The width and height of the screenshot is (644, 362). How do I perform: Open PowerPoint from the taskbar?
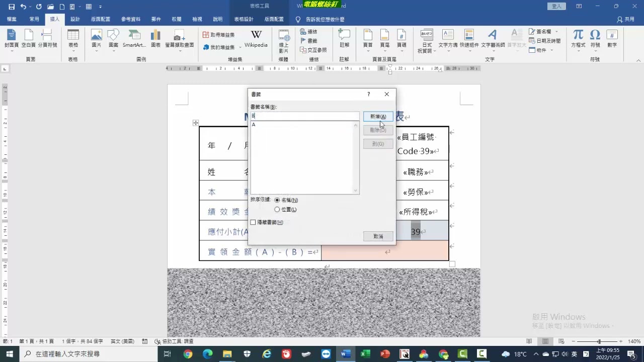point(385,354)
